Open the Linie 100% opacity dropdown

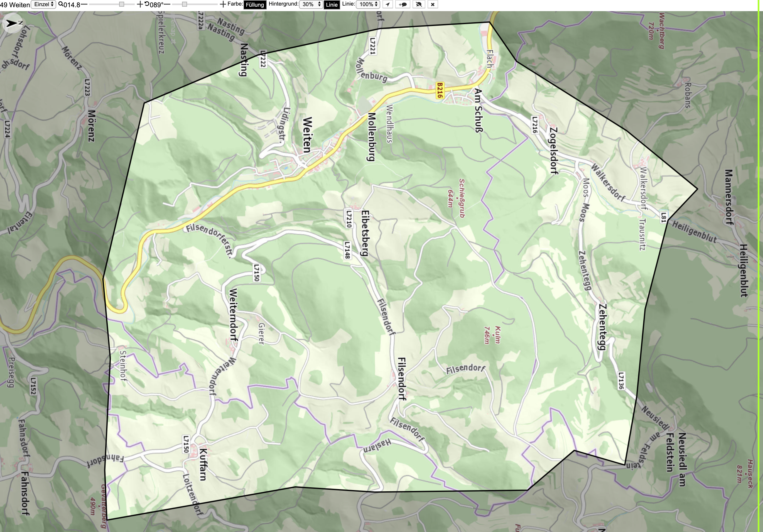pos(368,4)
